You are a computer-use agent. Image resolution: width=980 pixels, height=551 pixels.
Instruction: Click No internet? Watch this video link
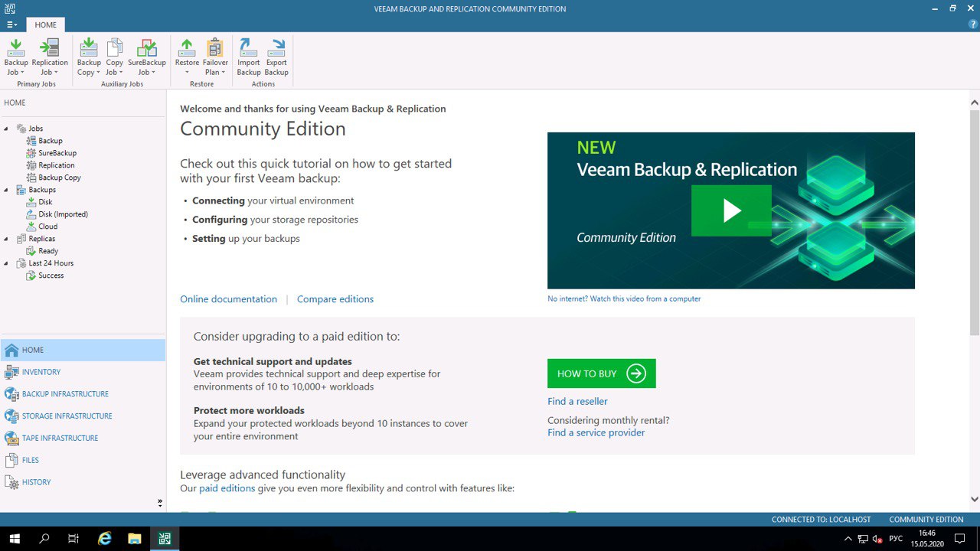click(624, 299)
